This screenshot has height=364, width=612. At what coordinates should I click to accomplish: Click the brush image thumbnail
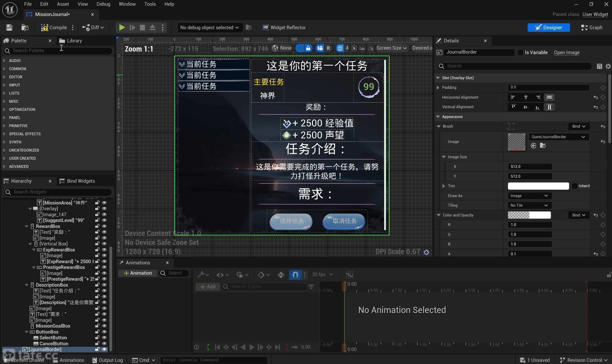516,142
